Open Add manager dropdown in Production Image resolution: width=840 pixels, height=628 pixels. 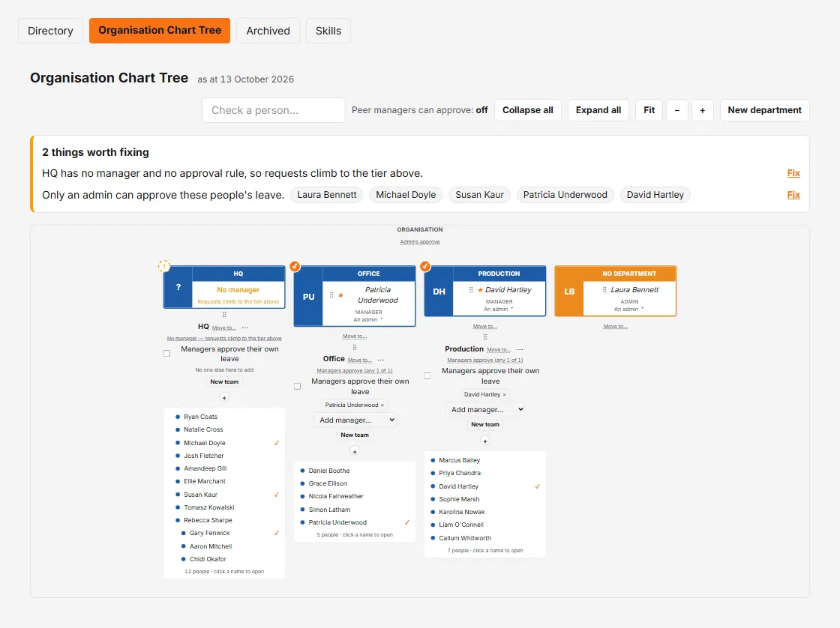[484, 410]
